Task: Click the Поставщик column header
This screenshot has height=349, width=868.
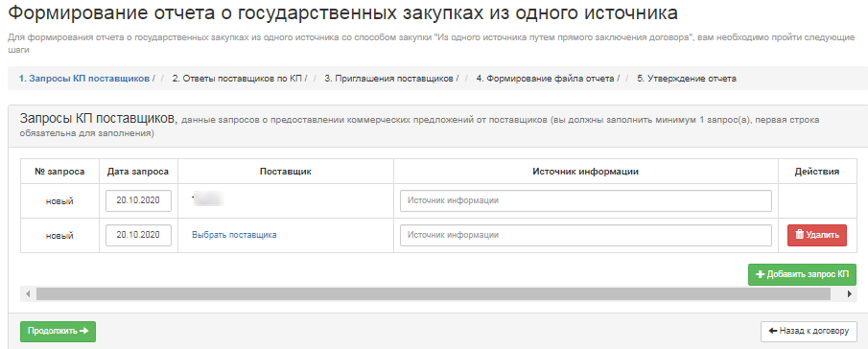Action: pos(286,172)
